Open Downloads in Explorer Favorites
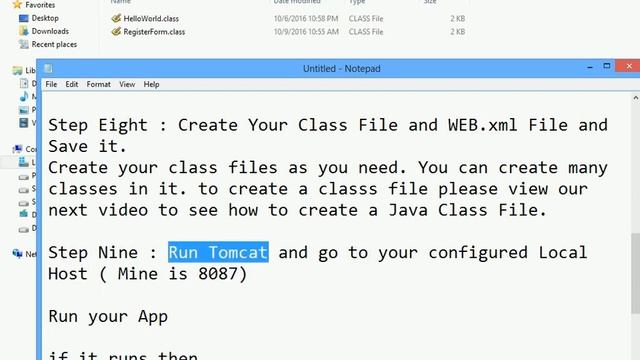The height and width of the screenshot is (360, 640). [x=50, y=31]
